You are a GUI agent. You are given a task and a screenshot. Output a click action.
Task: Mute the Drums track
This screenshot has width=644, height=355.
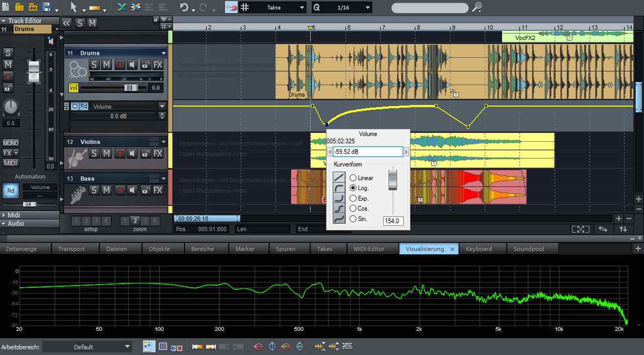point(106,64)
